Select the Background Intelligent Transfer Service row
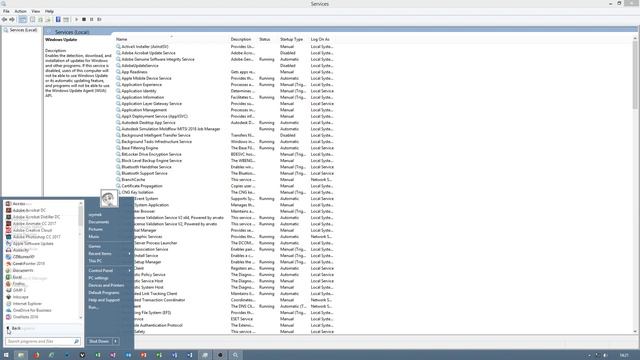 click(x=224, y=135)
